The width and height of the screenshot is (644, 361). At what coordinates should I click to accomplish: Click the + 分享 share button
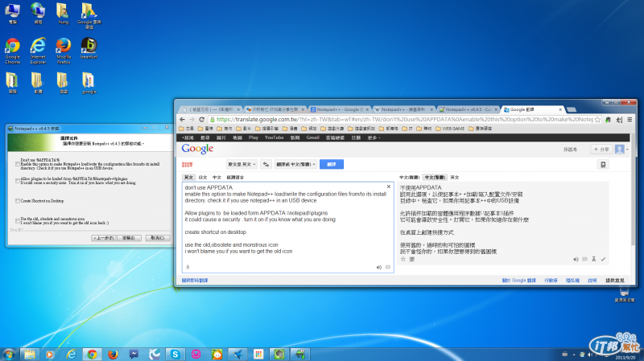tap(601, 150)
